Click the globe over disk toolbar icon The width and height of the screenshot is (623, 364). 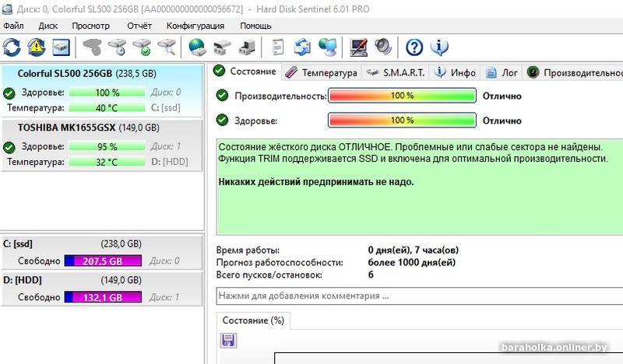(x=197, y=47)
